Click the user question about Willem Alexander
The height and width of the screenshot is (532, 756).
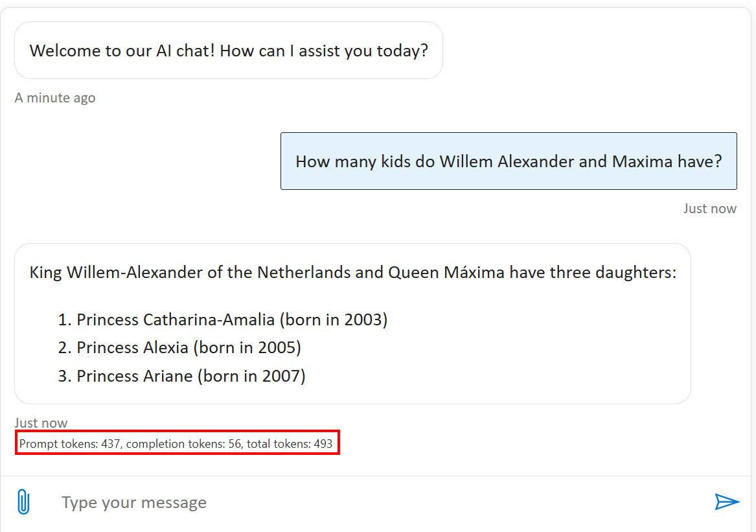click(509, 161)
